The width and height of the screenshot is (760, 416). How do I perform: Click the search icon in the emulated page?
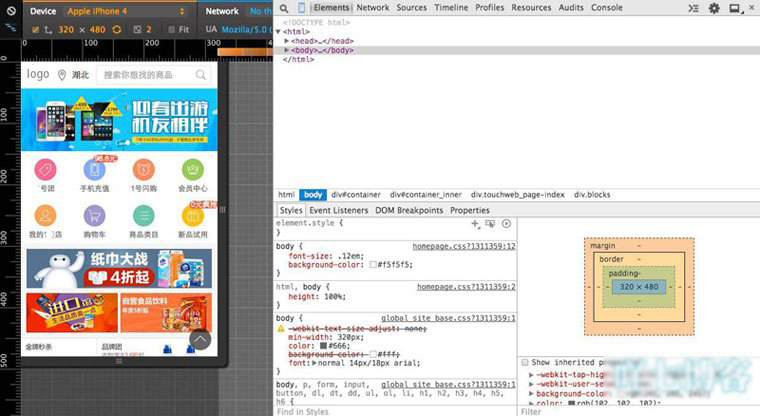[x=201, y=75]
